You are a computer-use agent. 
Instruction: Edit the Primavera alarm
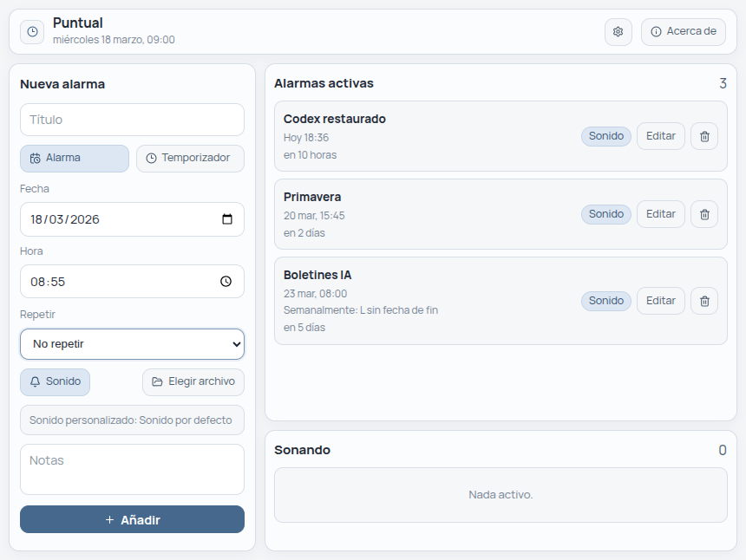tap(660, 214)
